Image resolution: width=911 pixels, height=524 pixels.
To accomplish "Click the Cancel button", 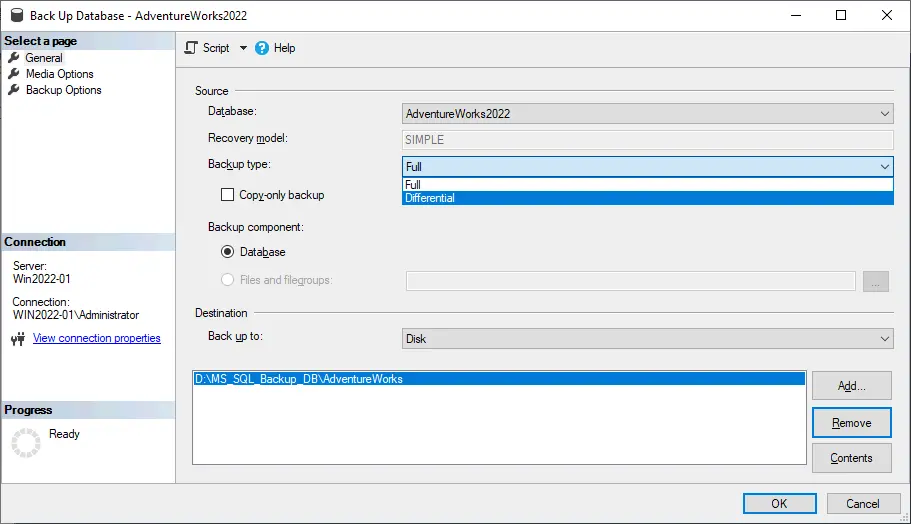I will tap(863, 504).
